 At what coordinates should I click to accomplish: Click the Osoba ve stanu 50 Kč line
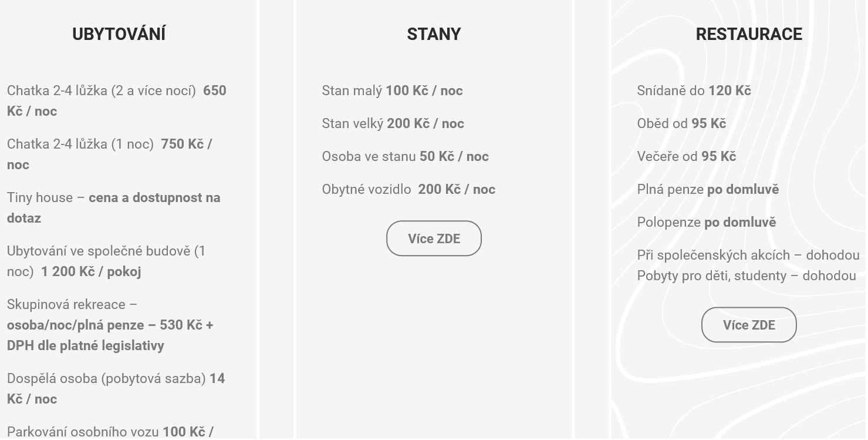405,156
